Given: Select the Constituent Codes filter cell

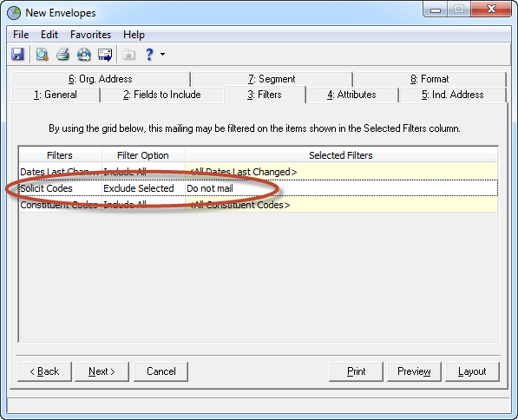Looking at the screenshot, I should tap(60, 205).
